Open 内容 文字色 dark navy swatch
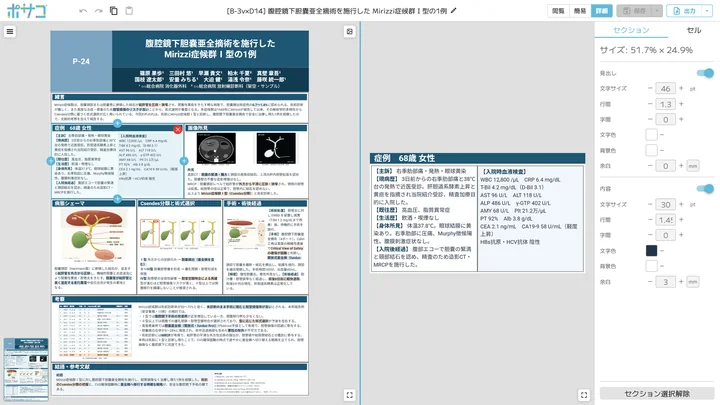The height and width of the screenshot is (405, 720). 651,250
